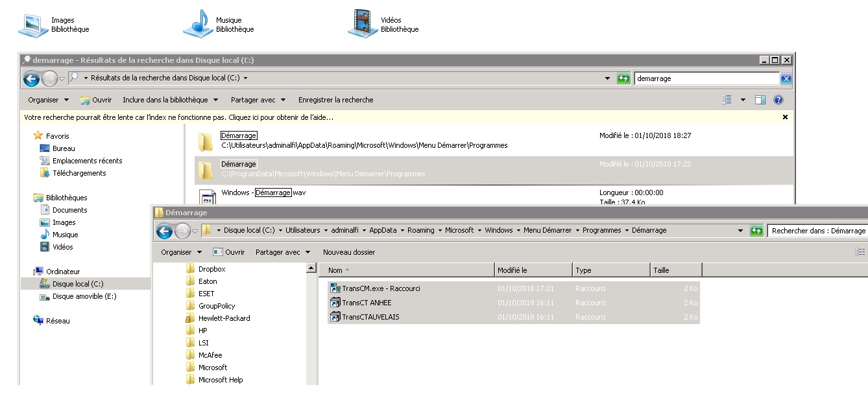This screenshot has height=420, width=868.
Task: Select 'Disque amovible (E:)' in navigation pane
Action: click(x=84, y=296)
